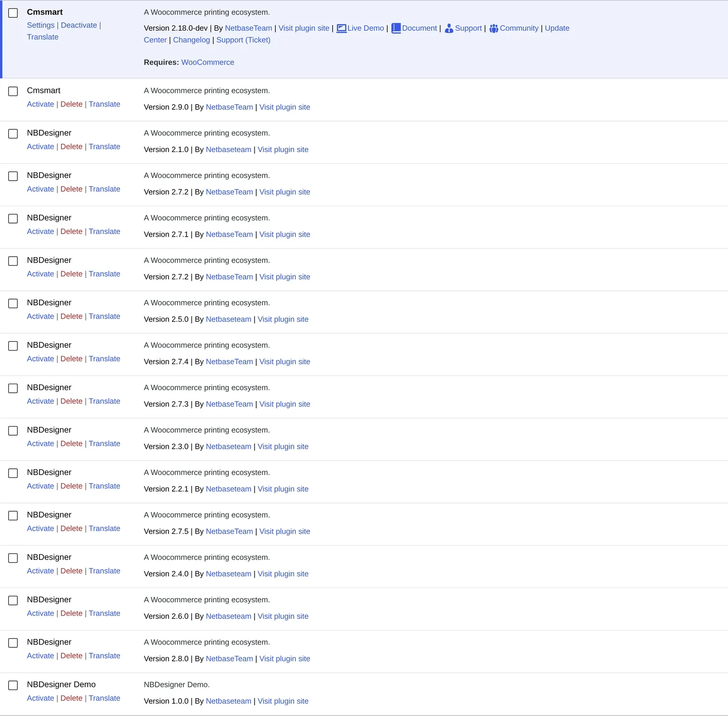The height and width of the screenshot is (716, 728).
Task: Click the Update Center link
Action: coord(557,28)
